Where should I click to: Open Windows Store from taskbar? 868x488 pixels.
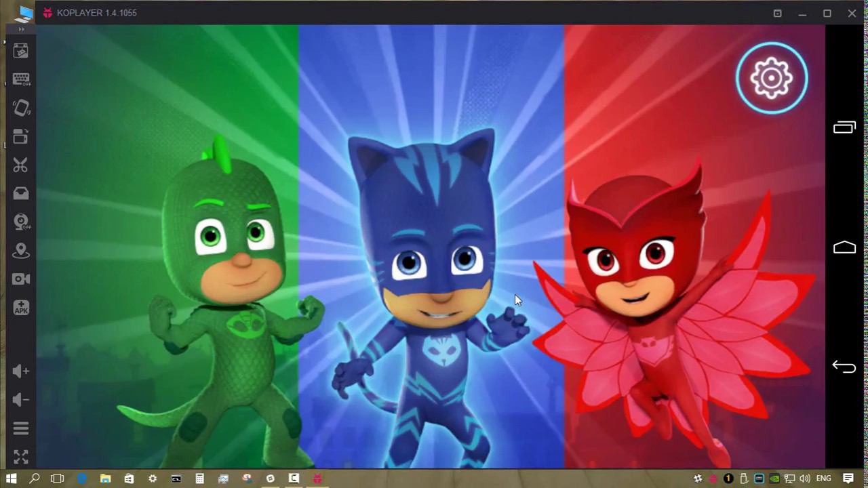(129, 479)
